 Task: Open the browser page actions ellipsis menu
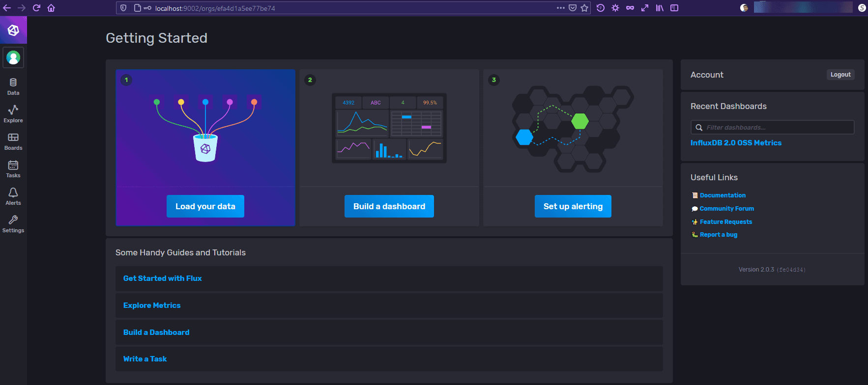pyautogui.click(x=561, y=8)
